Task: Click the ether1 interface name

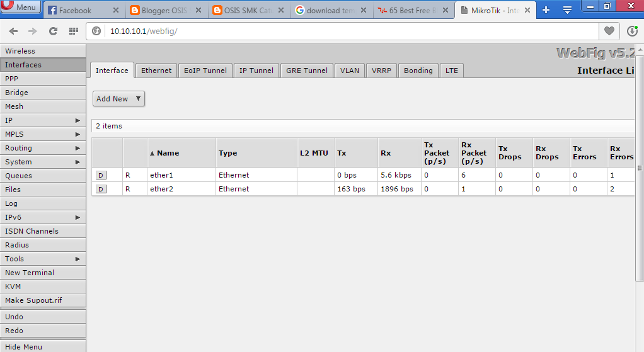Action: (161, 175)
